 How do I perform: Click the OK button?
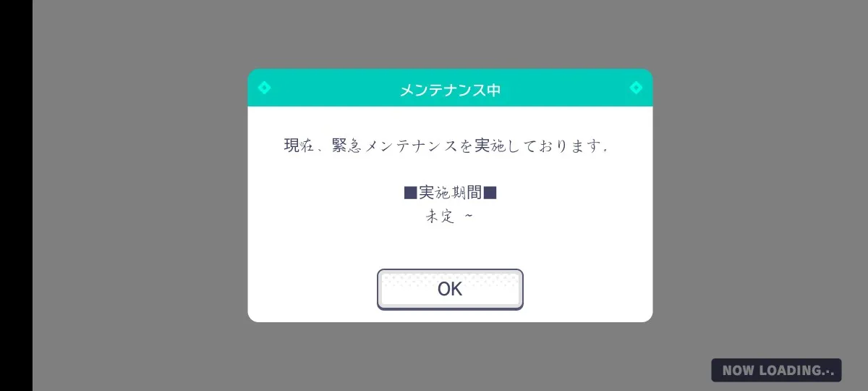coord(450,289)
